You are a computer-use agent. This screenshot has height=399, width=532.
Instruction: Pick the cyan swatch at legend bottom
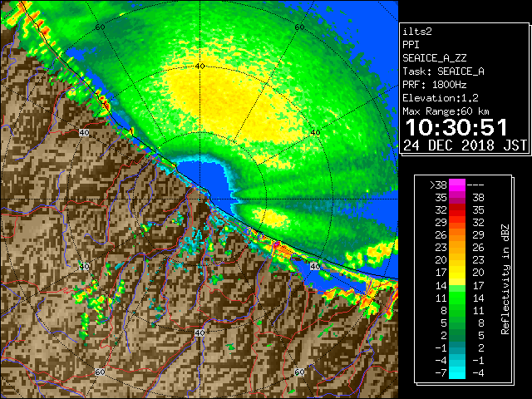[x=457, y=373]
